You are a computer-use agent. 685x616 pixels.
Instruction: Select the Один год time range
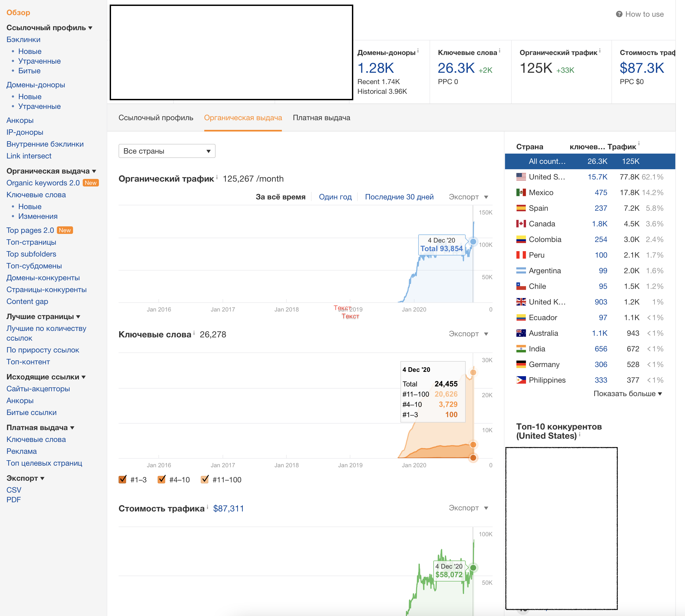pos(335,197)
